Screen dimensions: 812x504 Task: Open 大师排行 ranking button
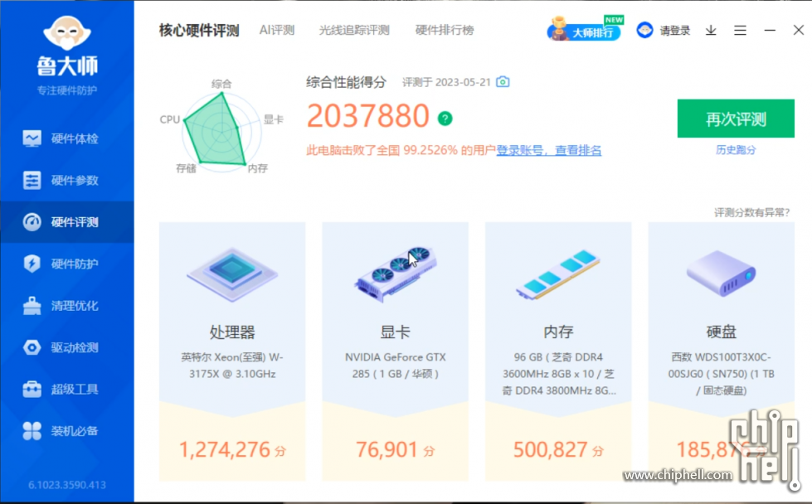pos(586,30)
